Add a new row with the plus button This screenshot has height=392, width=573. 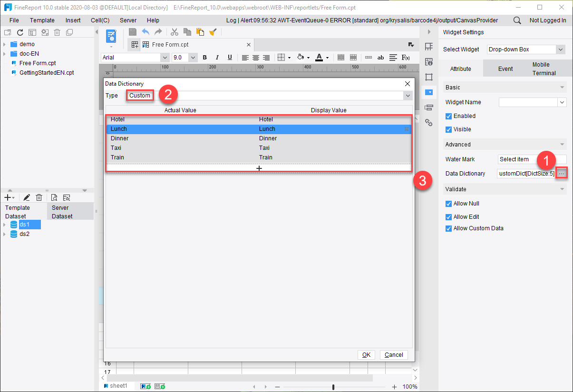pyautogui.click(x=259, y=168)
